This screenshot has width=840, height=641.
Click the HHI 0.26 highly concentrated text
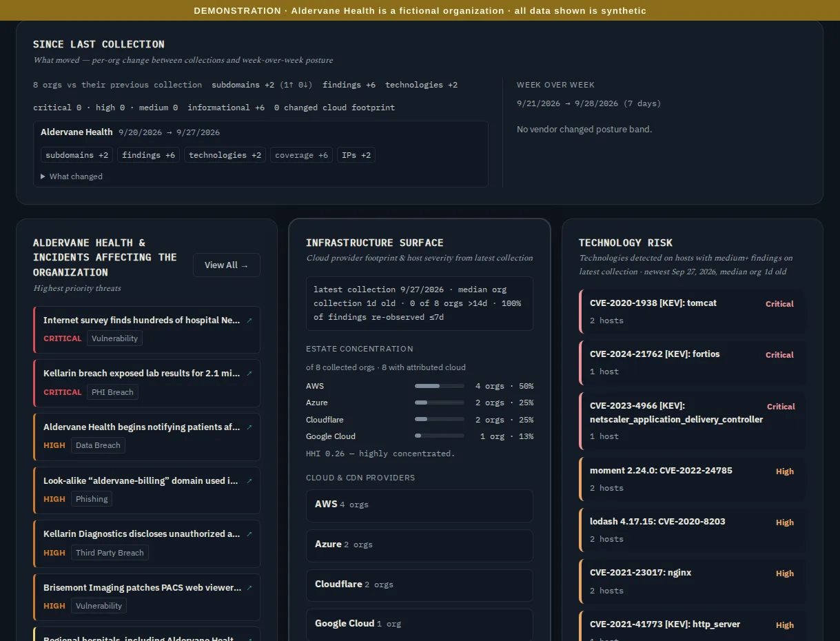click(x=380, y=454)
